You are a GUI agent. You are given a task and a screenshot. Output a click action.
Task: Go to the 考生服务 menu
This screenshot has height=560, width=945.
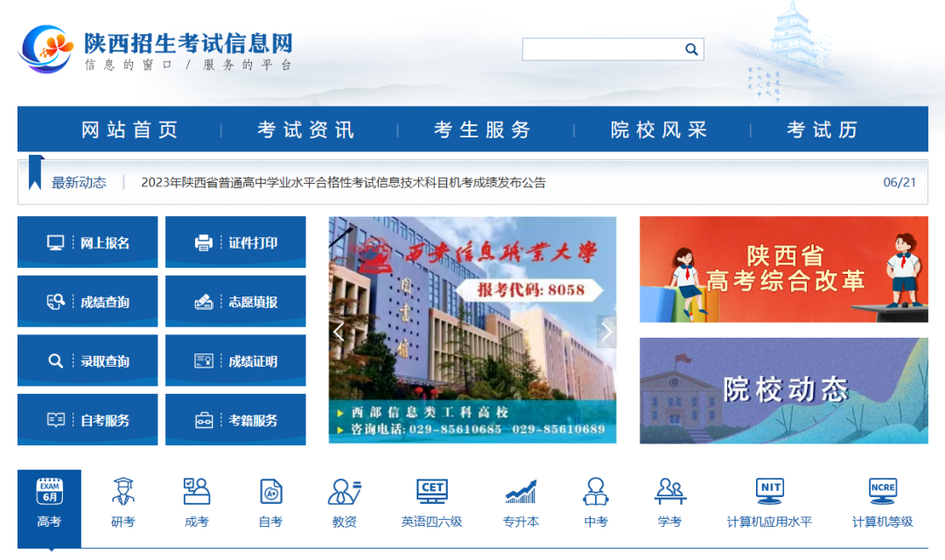click(x=483, y=130)
